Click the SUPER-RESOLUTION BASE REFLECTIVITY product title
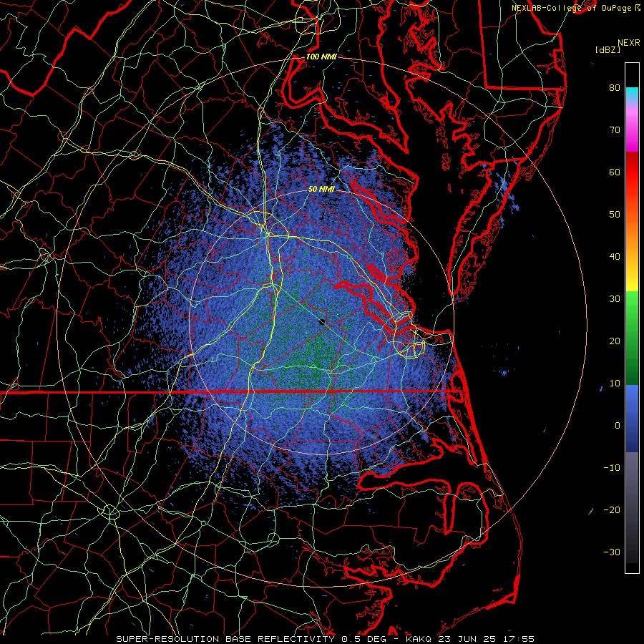 (x=225, y=639)
